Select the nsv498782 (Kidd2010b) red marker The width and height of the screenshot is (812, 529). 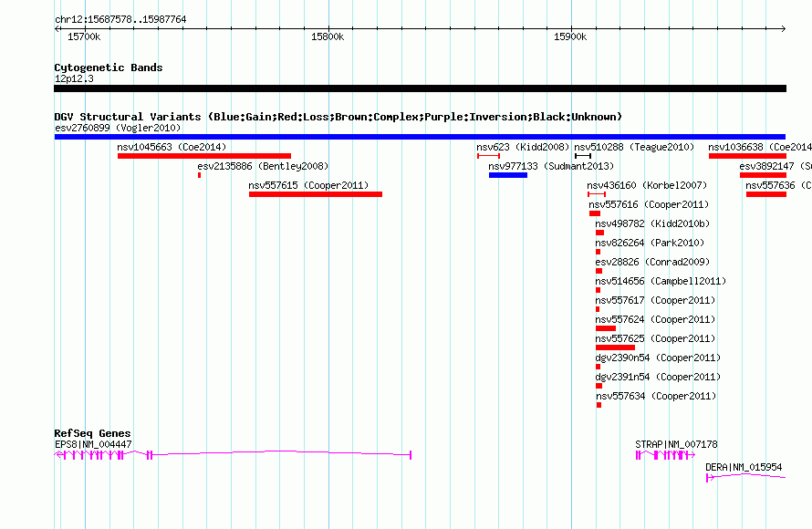[599, 233]
